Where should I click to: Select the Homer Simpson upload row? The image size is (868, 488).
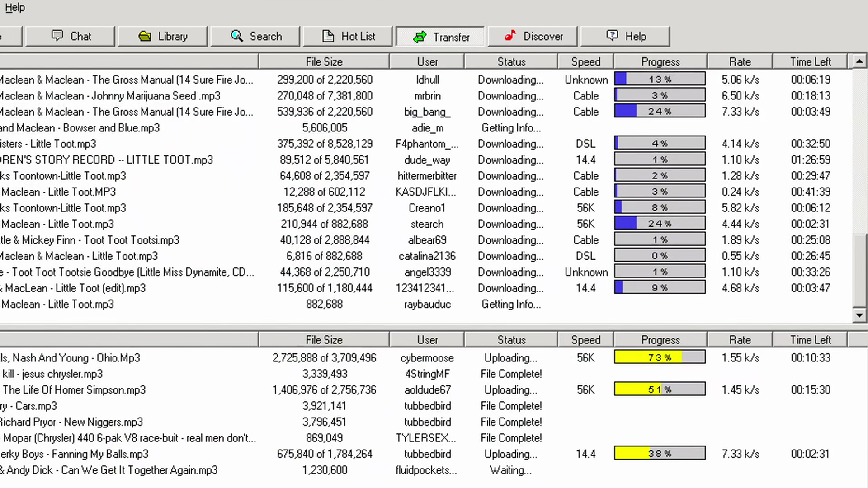pyautogui.click(x=425, y=390)
